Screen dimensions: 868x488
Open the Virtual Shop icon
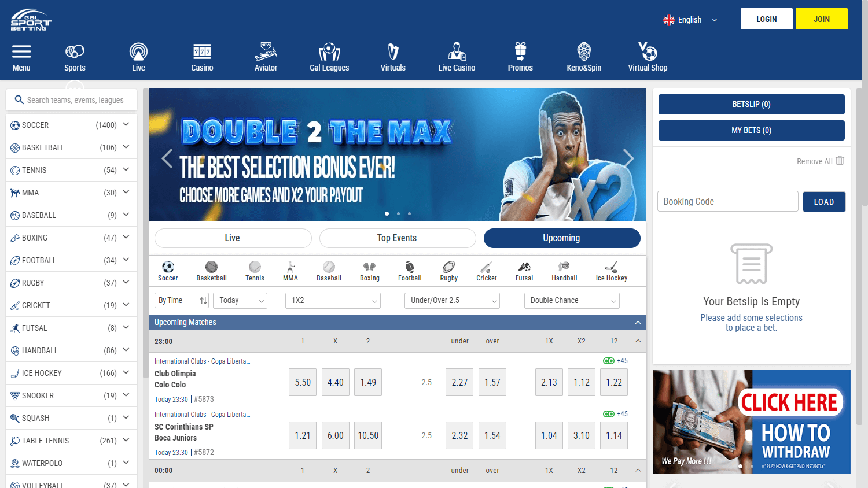click(x=648, y=51)
